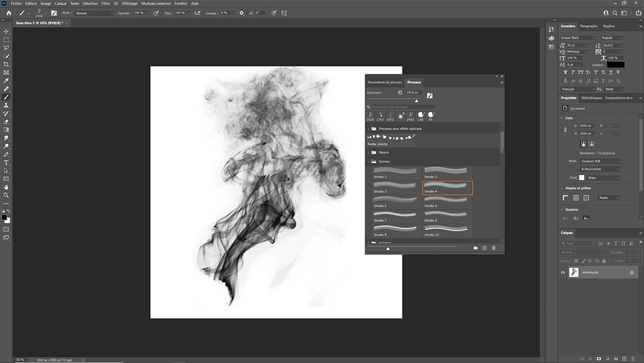The height and width of the screenshot is (363, 644).
Task: Select the Eyedropper tool
Action: click(x=6, y=81)
